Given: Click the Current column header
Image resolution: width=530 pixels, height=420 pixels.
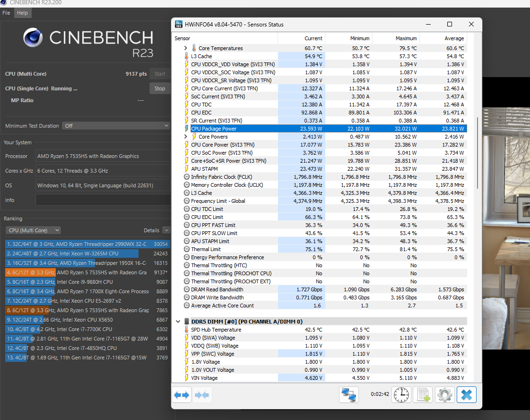Looking at the screenshot, I should (x=302, y=38).
